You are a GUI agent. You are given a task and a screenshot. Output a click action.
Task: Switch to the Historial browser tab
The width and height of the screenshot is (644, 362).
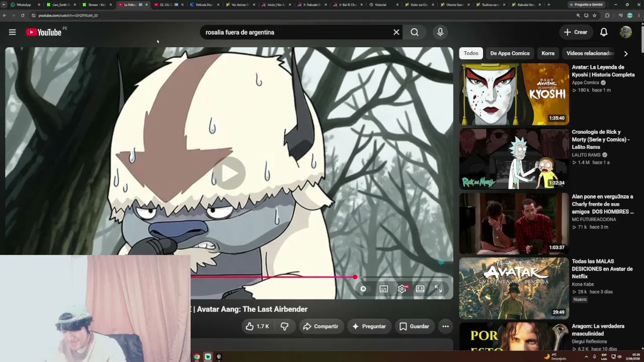(x=381, y=5)
